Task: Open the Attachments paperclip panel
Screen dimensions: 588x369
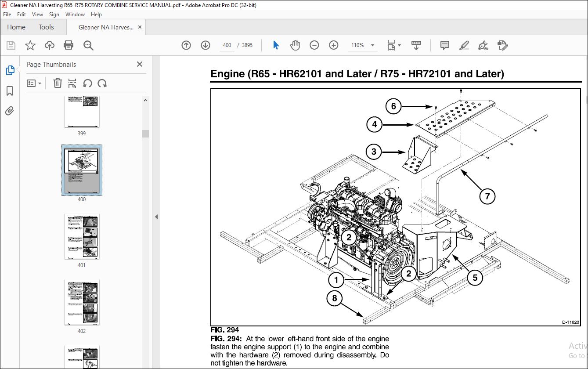Action: [10, 111]
